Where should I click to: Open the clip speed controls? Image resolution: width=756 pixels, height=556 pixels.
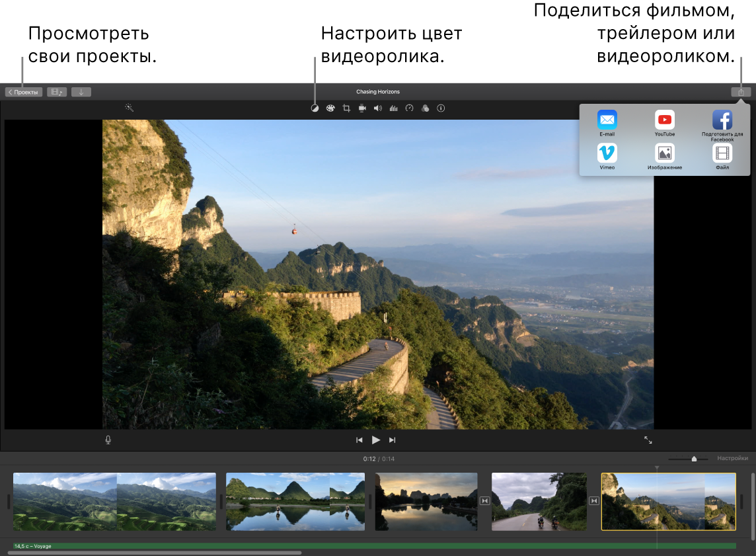coord(410,108)
